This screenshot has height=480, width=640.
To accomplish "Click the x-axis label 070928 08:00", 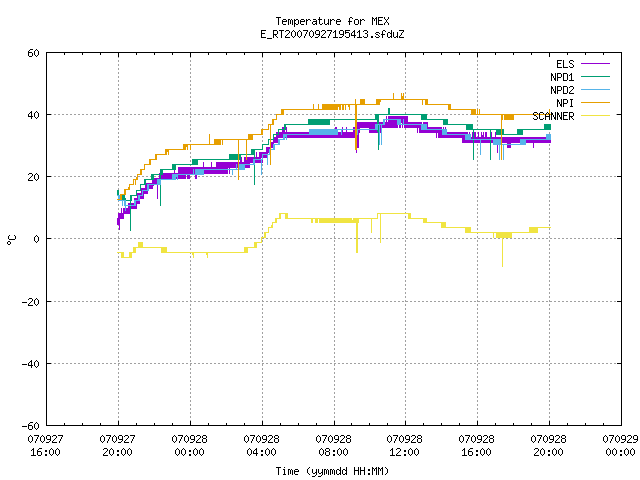I will (x=333, y=446).
